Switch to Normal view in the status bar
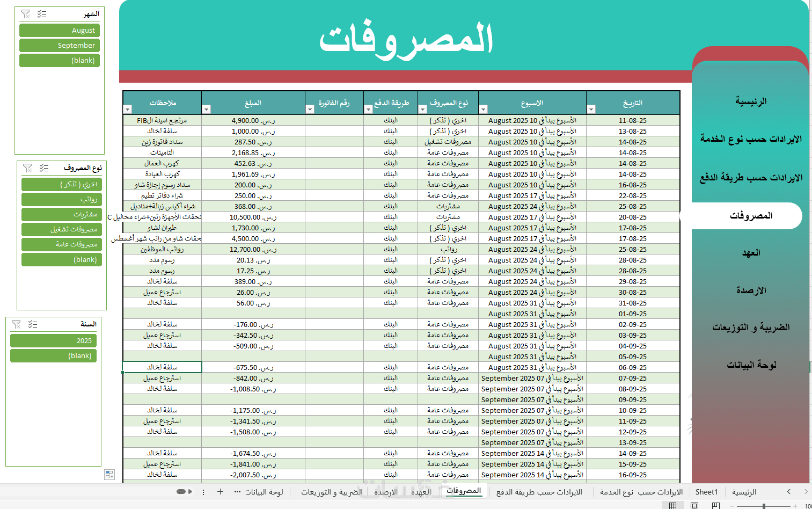Viewport: 812px width, 509px height. point(672,505)
